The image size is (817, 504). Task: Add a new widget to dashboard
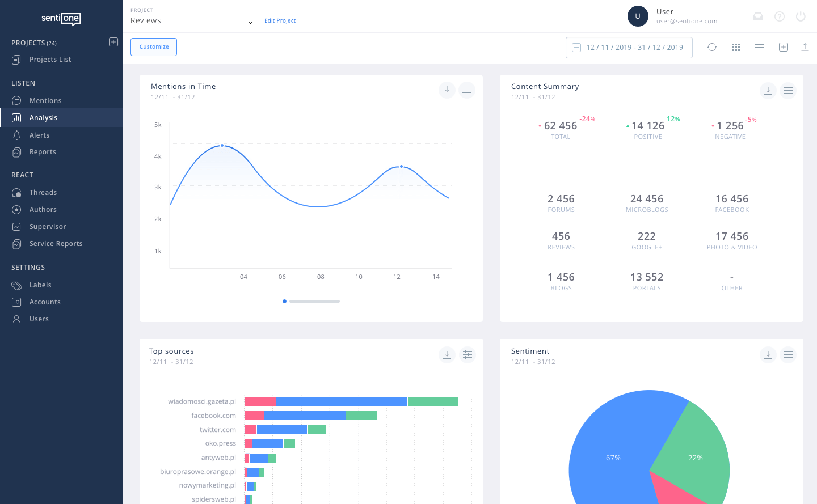coord(783,47)
